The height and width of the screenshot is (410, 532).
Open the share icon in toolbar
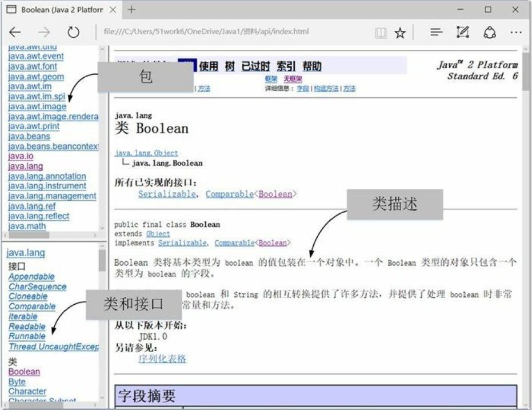click(x=490, y=33)
